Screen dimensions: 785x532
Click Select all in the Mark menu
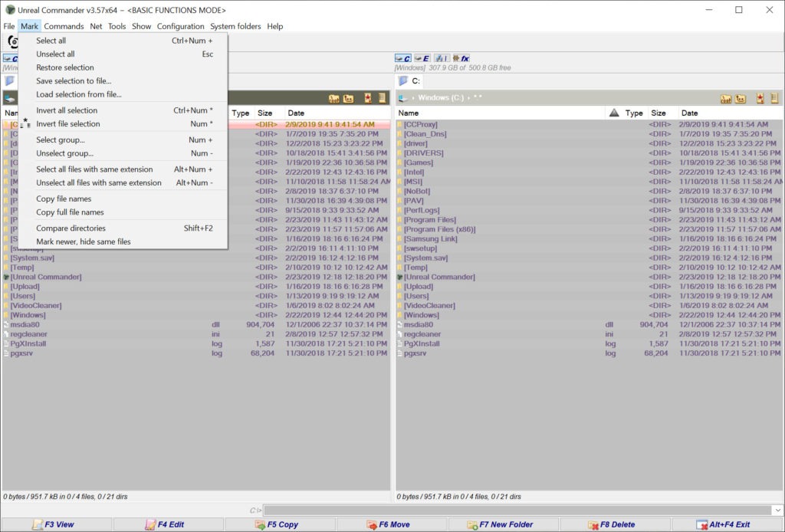pos(51,41)
